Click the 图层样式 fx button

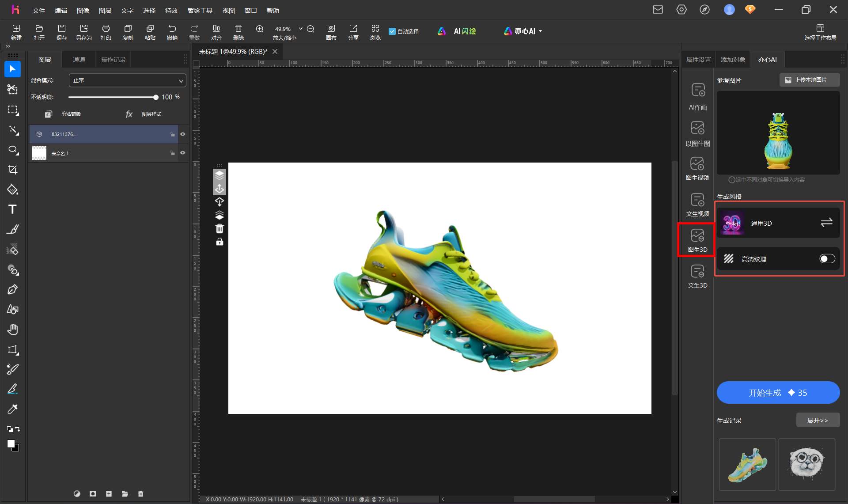click(x=144, y=114)
